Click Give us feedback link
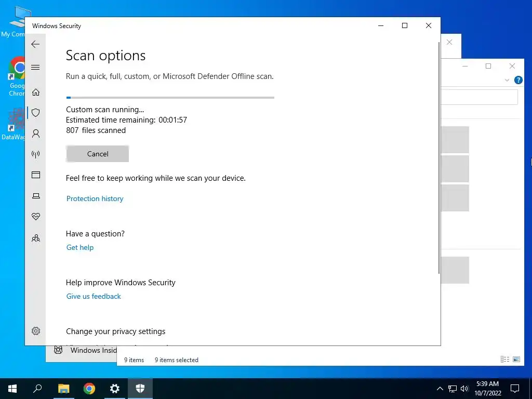The image size is (532, 399). point(94,296)
